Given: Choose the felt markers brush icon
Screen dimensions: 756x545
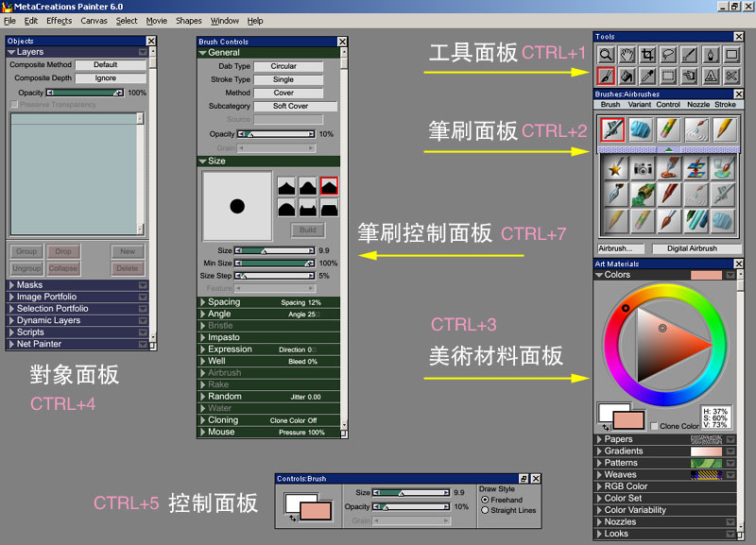Looking at the screenshot, I should (x=696, y=221).
